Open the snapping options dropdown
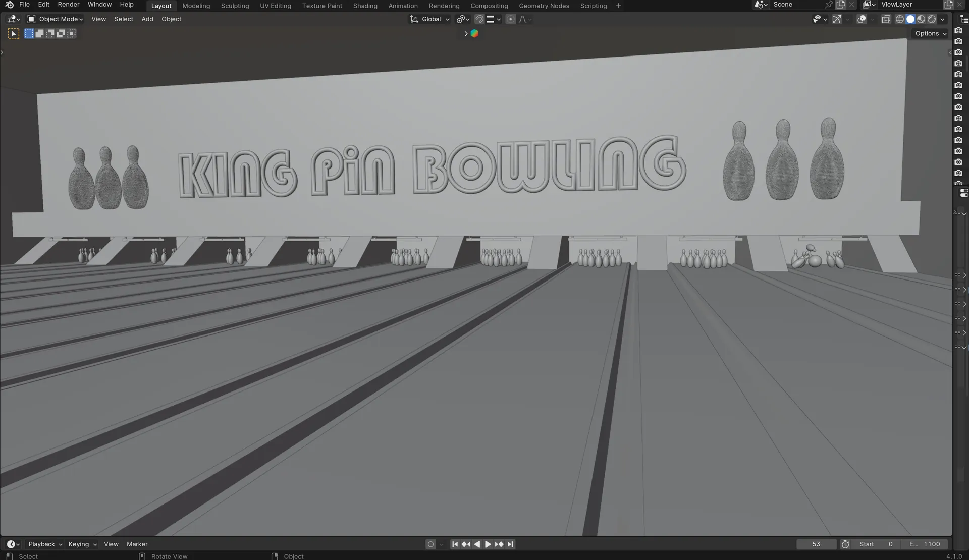The image size is (969, 560). 494,19
